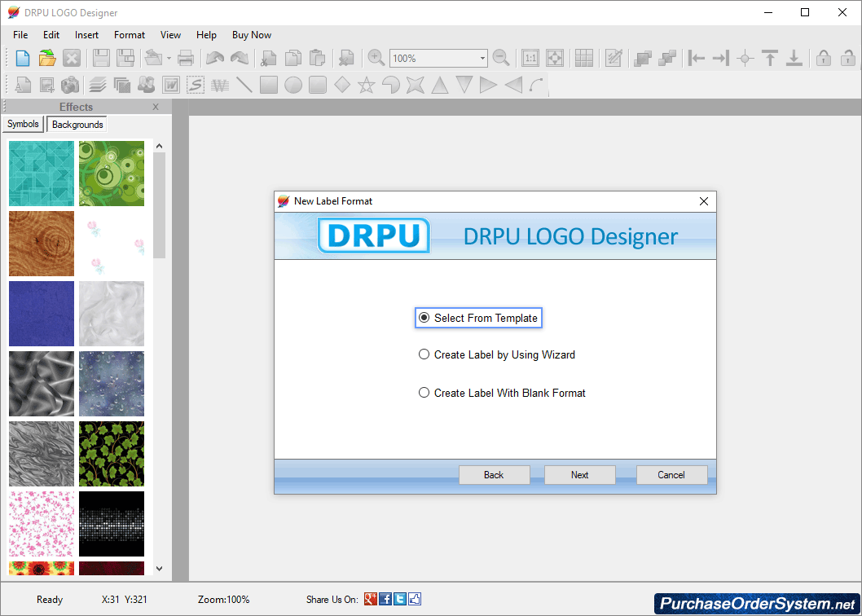Click the Align bottom icon

click(794, 58)
